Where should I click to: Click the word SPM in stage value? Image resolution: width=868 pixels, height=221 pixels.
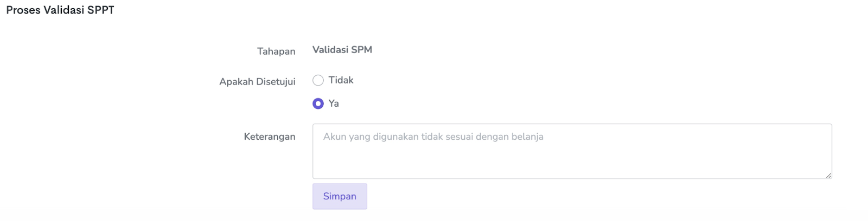[361, 50]
